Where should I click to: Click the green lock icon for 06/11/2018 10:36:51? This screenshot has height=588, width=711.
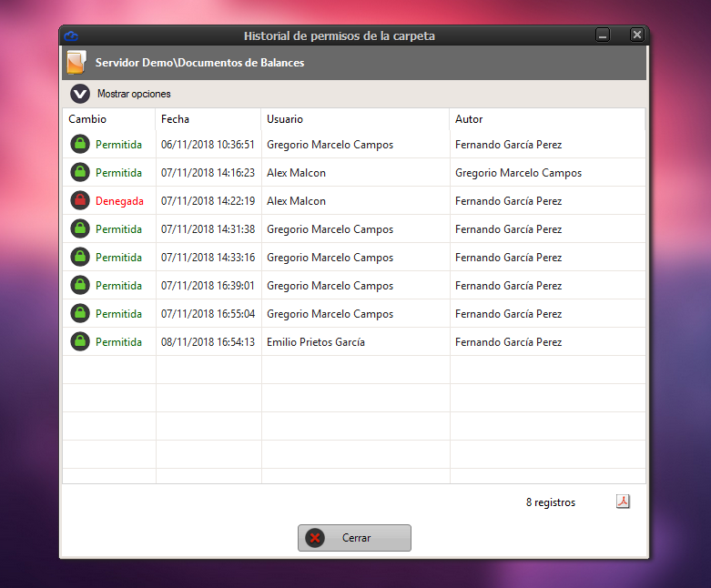pyautogui.click(x=80, y=144)
